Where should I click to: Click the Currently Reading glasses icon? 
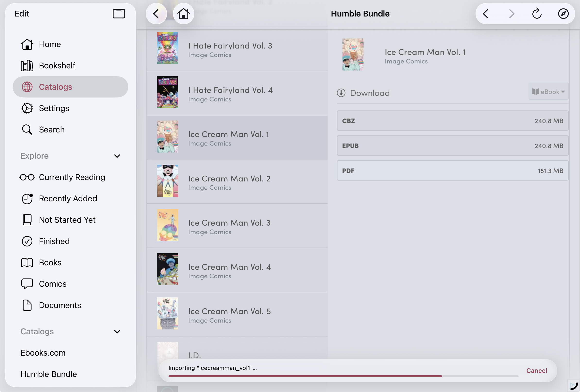[27, 177]
